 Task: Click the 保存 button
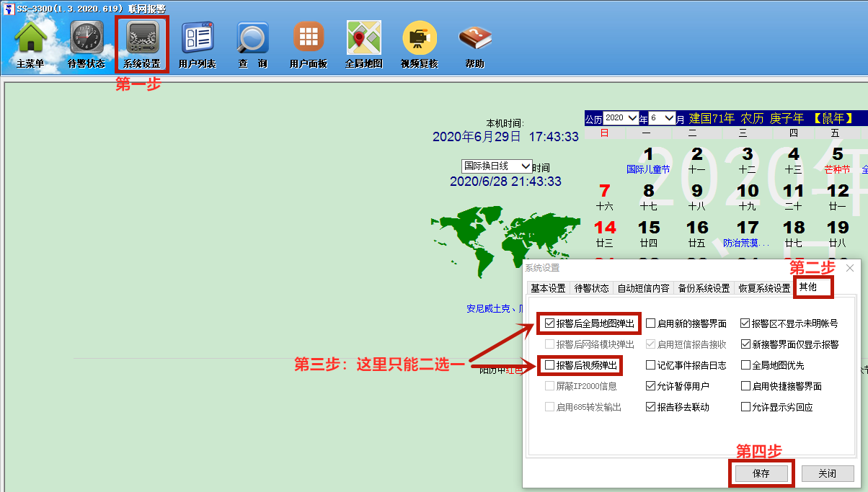(761, 474)
